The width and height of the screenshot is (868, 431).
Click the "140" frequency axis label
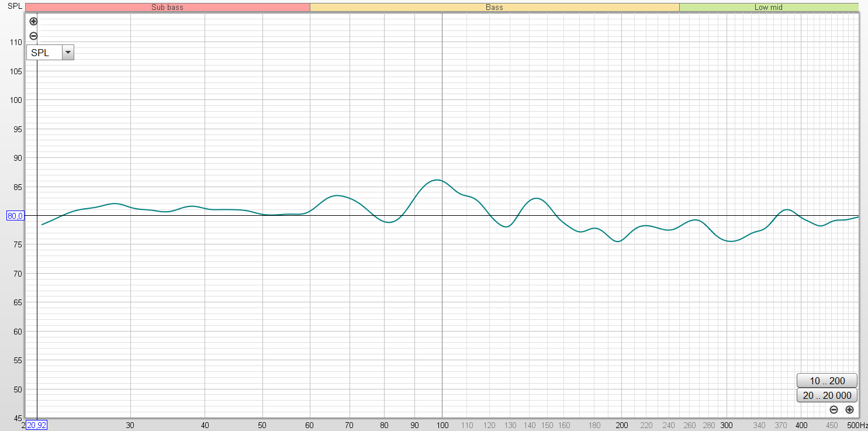point(529,425)
